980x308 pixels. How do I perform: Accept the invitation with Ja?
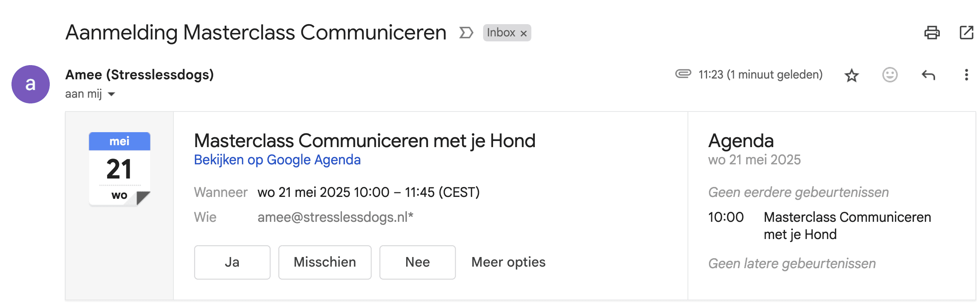[232, 262]
